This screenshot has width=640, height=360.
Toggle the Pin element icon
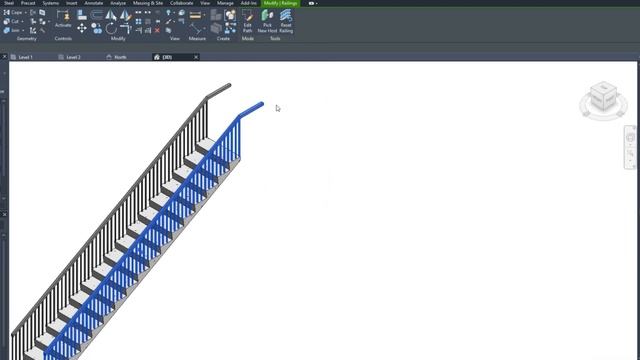pyautogui.click(x=157, y=22)
